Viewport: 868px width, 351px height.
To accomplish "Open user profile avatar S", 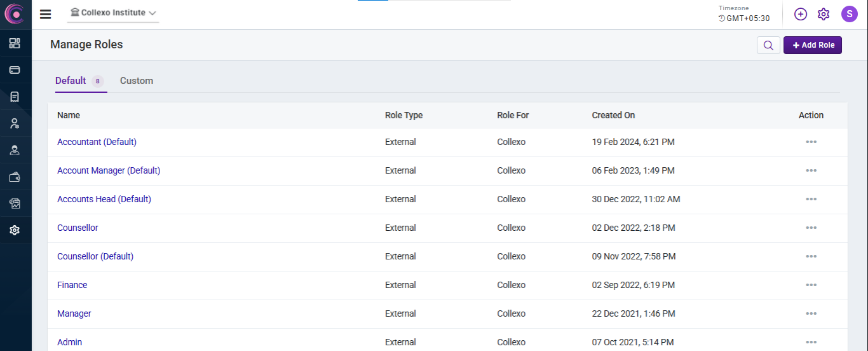I will (850, 14).
